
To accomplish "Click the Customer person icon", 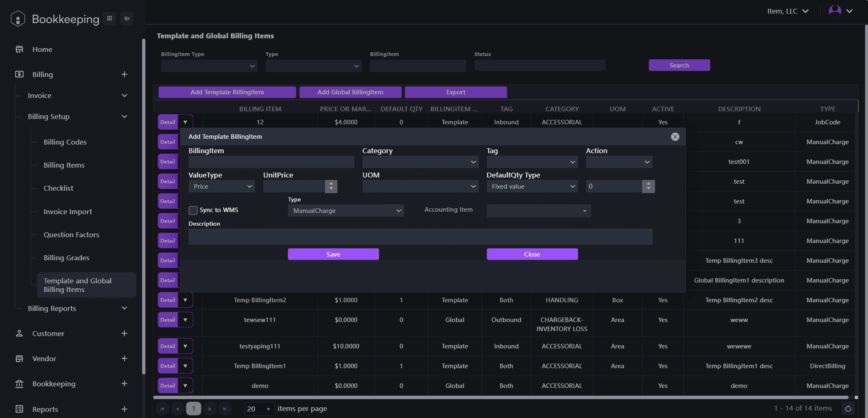I will pyautogui.click(x=19, y=334).
